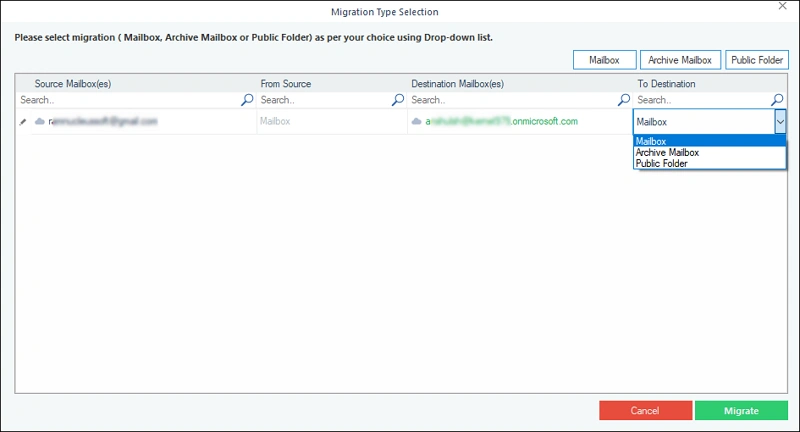Click the Archive Mailbox button
800x432 pixels.
[680, 60]
